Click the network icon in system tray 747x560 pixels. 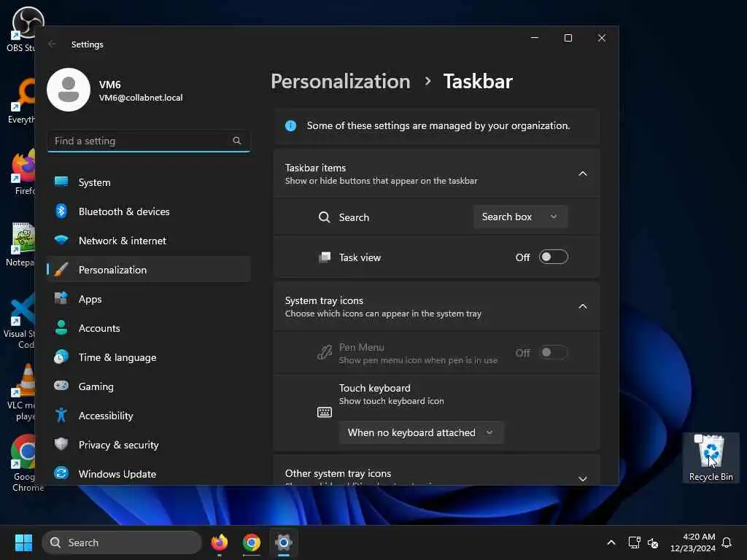click(x=634, y=542)
